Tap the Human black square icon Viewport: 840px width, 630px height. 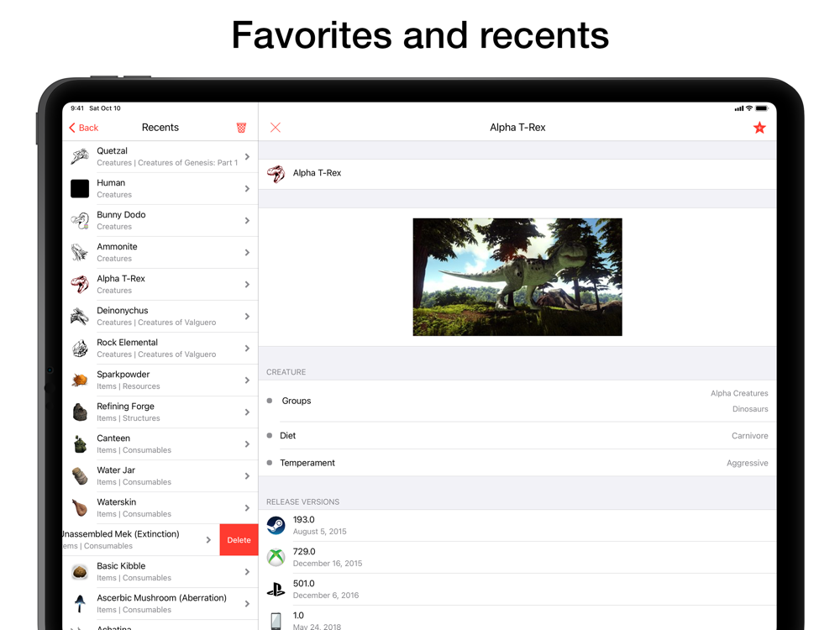[x=80, y=188]
